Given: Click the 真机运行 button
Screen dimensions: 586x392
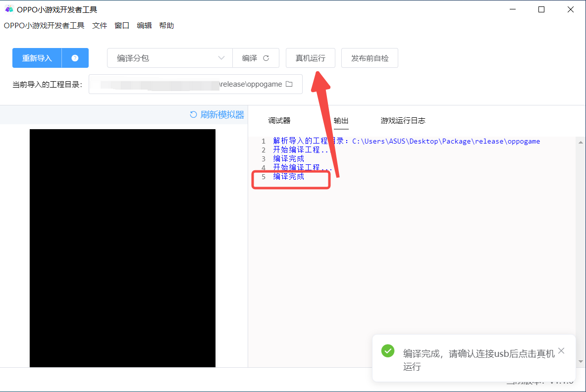Looking at the screenshot, I should tap(311, 58).
